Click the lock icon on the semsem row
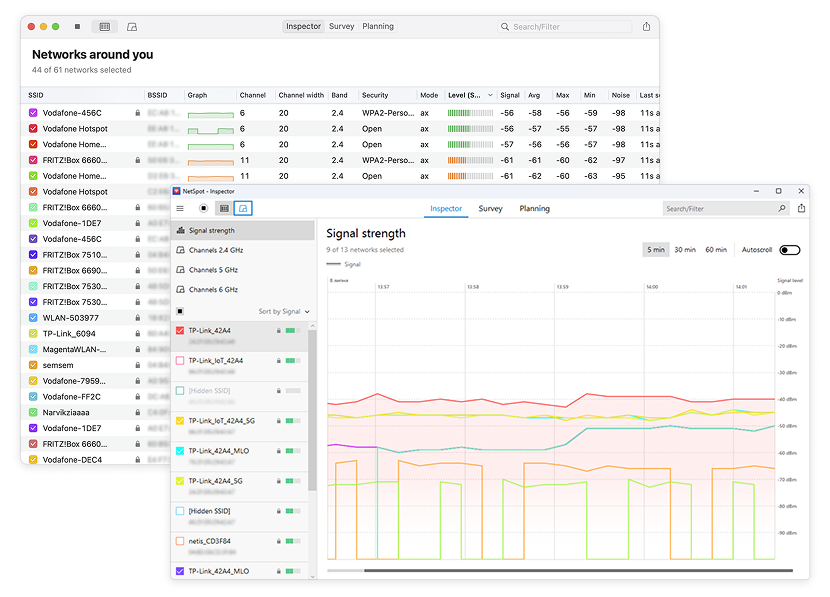The width and height of the screenshot is (830, 597). click(138, 365)
